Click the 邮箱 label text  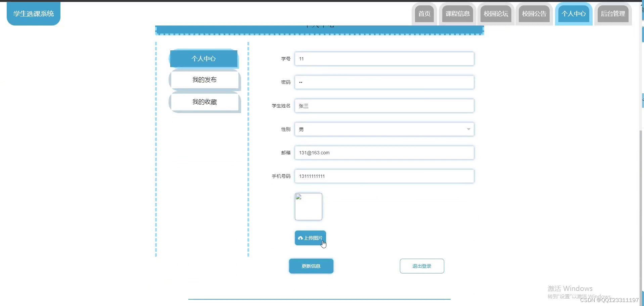point(286,153)
